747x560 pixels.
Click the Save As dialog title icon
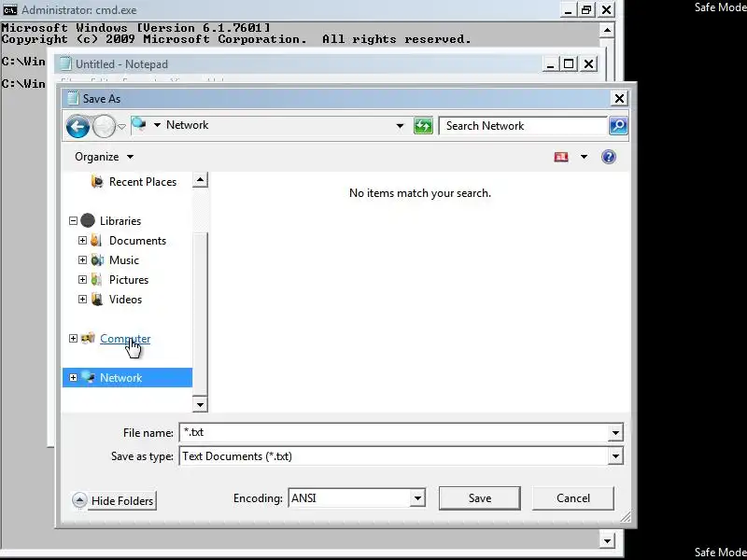point(73,98)
